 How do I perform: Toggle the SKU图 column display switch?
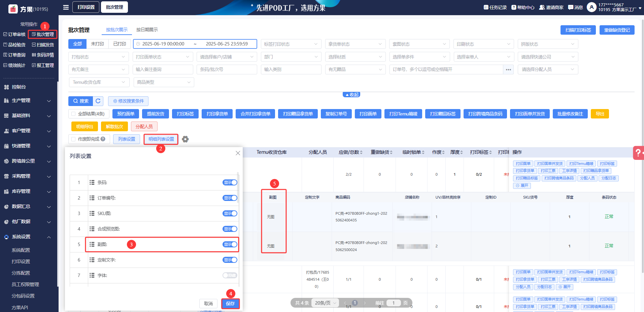230,213
